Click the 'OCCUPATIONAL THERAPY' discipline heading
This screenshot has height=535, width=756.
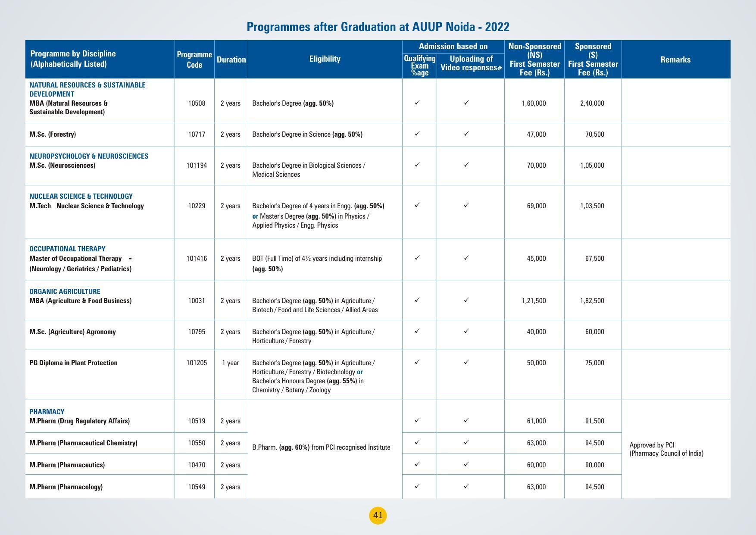[67, 249]
